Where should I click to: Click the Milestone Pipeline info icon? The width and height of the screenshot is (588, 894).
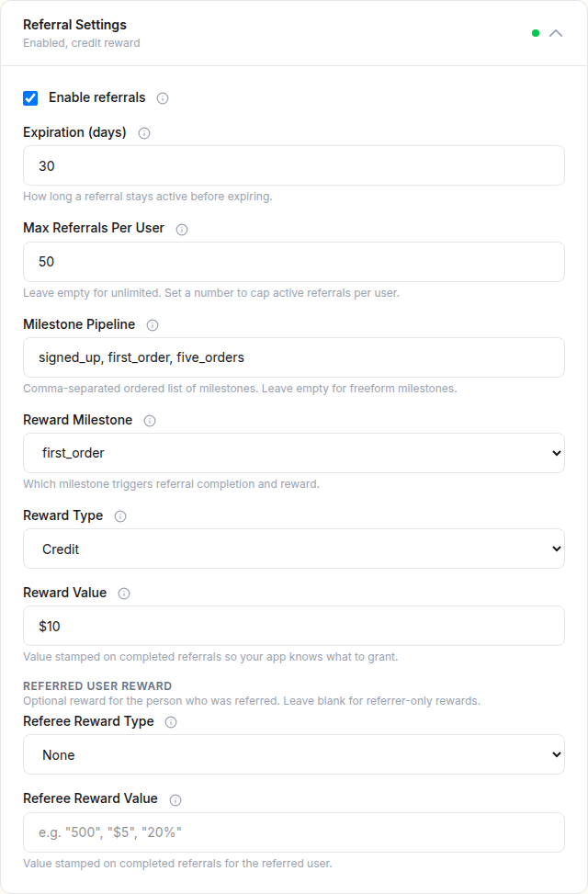point(152,324)
